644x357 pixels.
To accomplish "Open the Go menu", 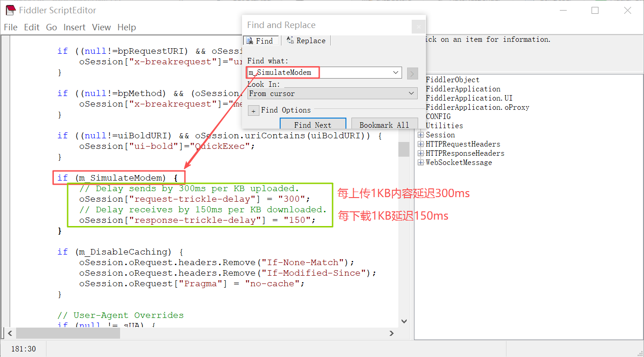I will [52, 28].
